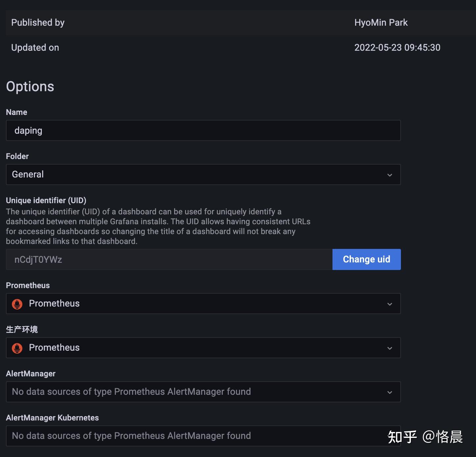This screenshot has height=457, width=476.
Task: Click the Prometheus flame icon in Prometheus field
Action: pyautogui.click(x=17, y=304)
